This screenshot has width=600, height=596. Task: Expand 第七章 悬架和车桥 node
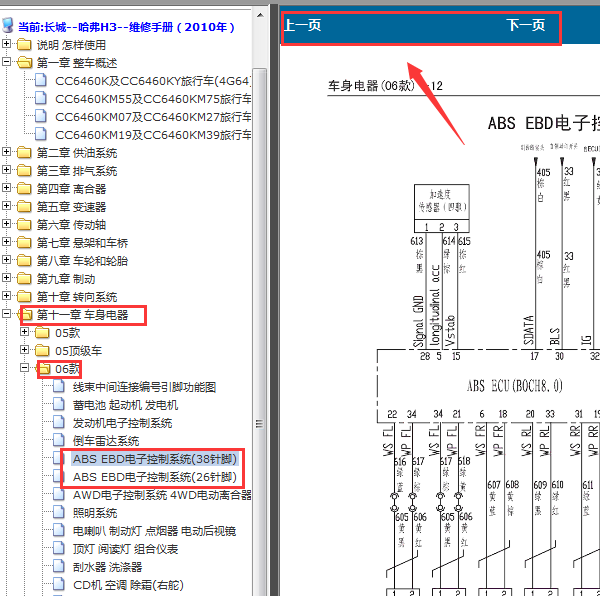click(x=7, y=241)
